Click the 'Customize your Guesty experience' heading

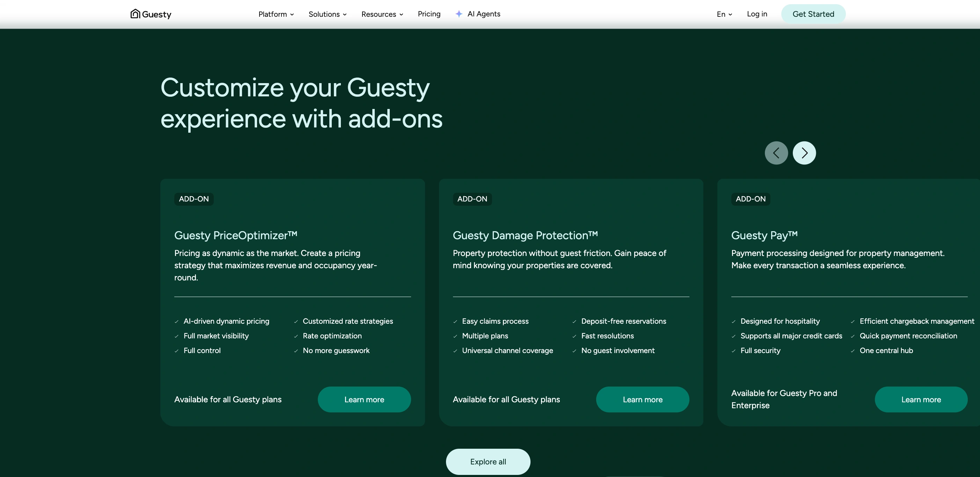301,103
